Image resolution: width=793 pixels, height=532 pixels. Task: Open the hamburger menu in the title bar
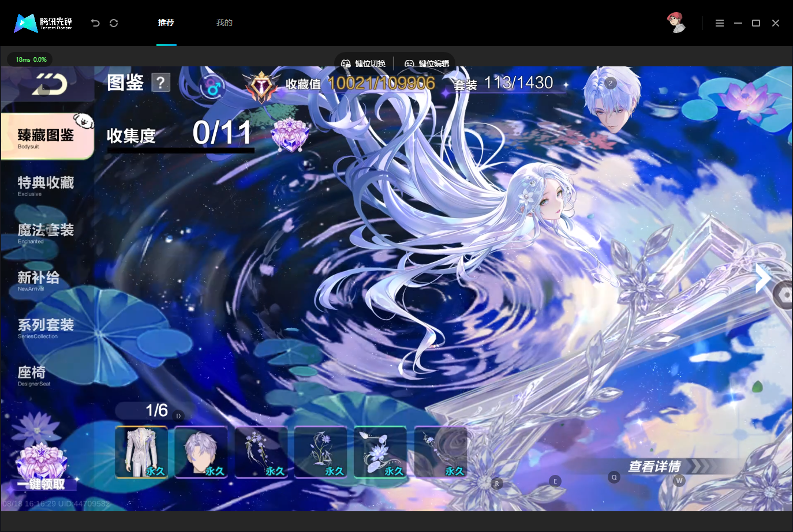(x=719, y=23)
